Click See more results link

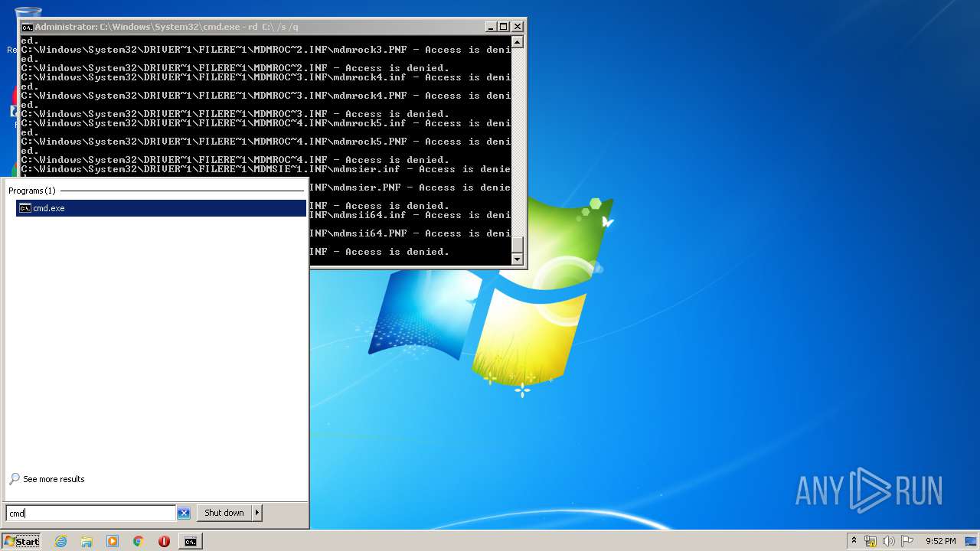(54, 479)
